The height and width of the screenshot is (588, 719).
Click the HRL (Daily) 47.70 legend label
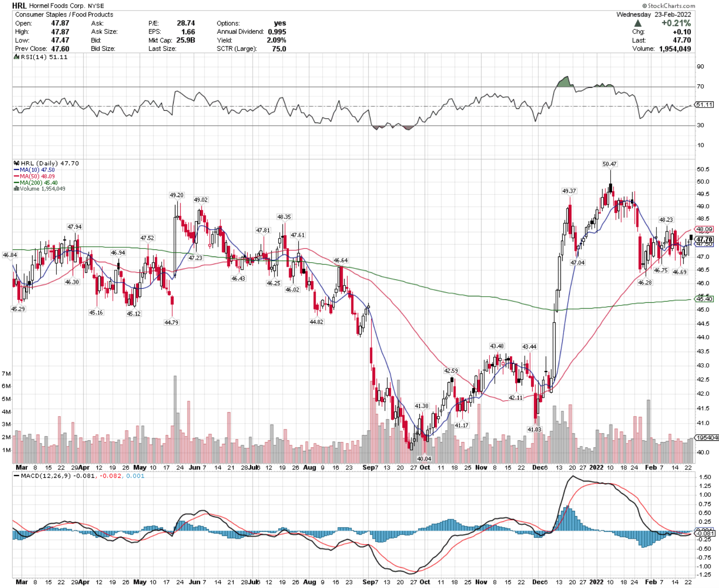[x=50, y=163]
